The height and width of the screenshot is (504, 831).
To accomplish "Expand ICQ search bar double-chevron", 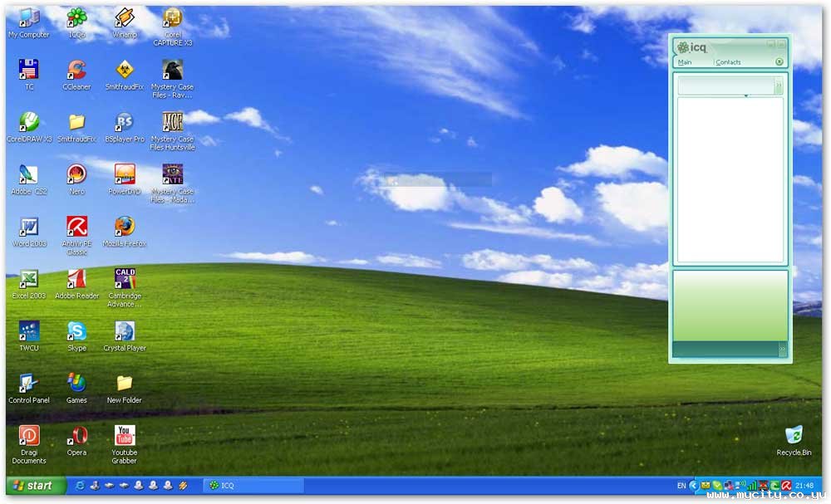I will 779,86.
